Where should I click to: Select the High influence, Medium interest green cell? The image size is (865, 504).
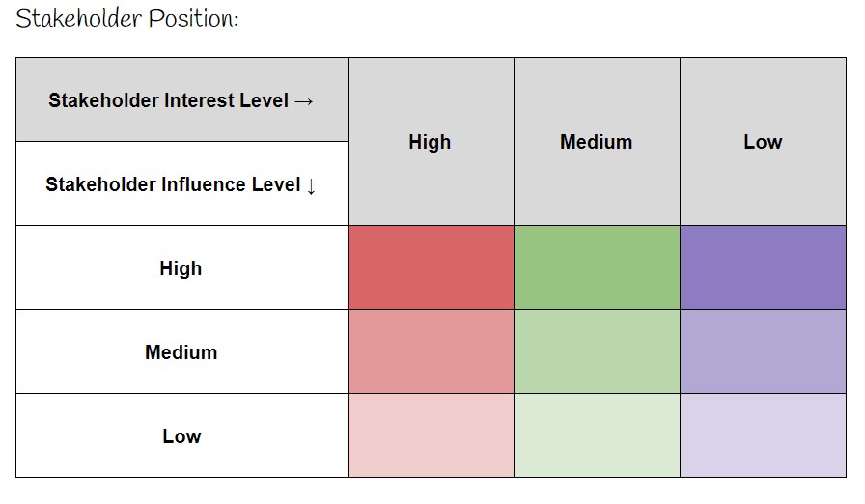click(597, 267)
